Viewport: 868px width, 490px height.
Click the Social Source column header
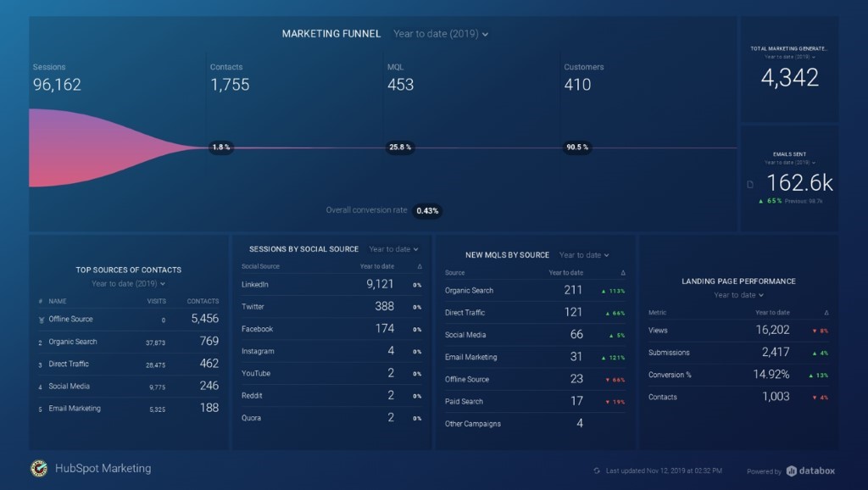point(260,266)
